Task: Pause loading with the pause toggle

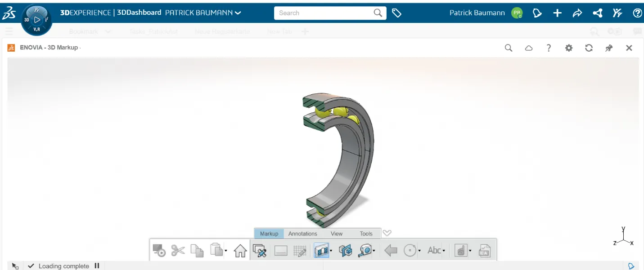Action: coord(97,266)
